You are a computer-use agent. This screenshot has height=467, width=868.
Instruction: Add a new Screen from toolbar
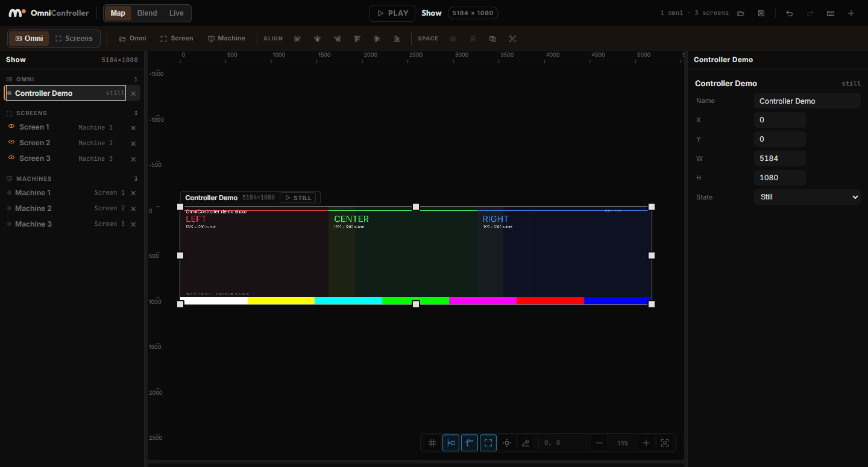tap(177, 39)
